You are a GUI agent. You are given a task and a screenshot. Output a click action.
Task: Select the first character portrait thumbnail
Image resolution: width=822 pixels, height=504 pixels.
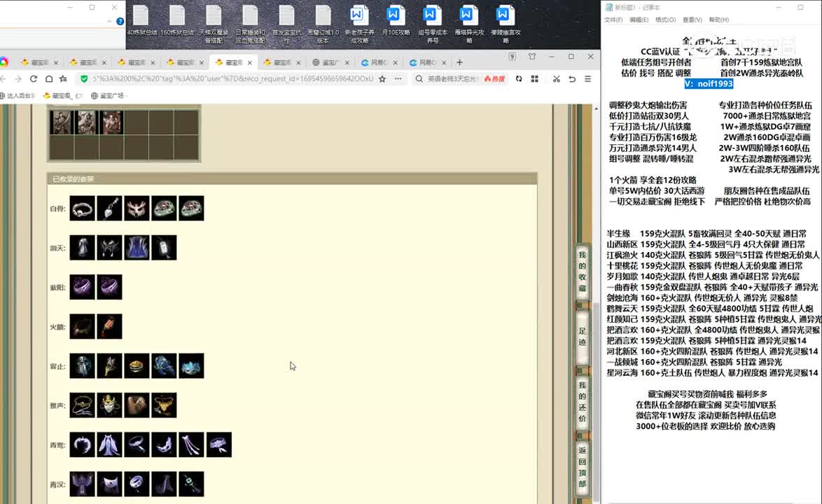pos(62,122)
